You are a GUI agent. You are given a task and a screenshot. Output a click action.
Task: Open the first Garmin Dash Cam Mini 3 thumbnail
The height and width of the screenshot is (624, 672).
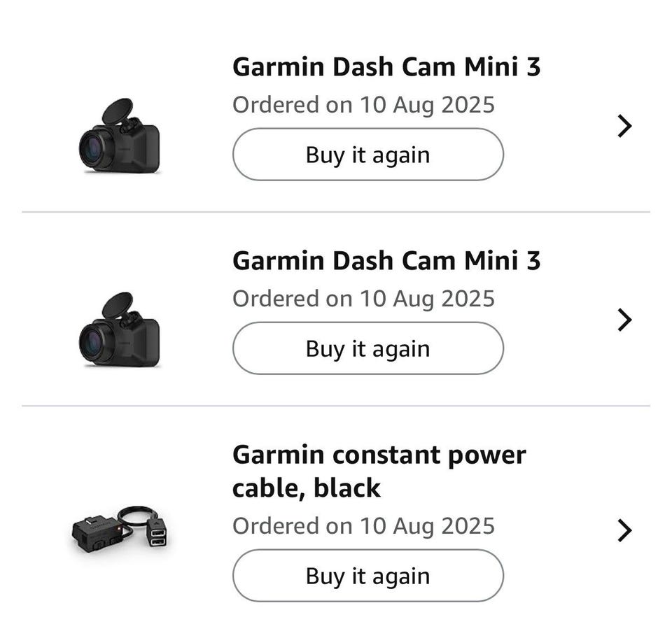click(x=119, y=136)
